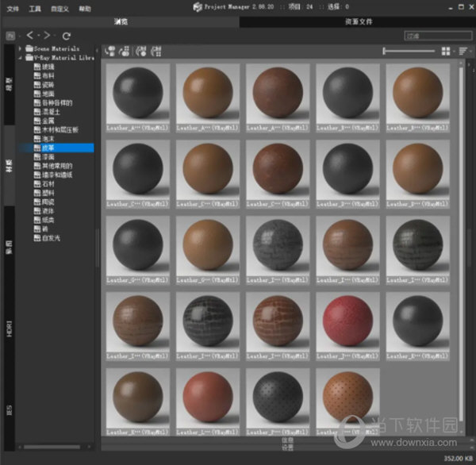Select the IES vertical side tab
This screenshot has width=476, height=465.
[x=9, y=410]
